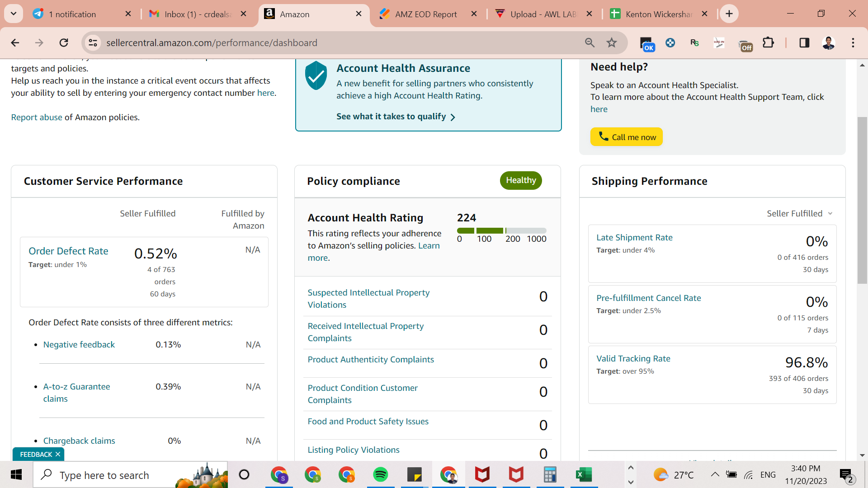
Task: Click the zoom magnifier icon in the address bar
Action: tap(590, 42)
